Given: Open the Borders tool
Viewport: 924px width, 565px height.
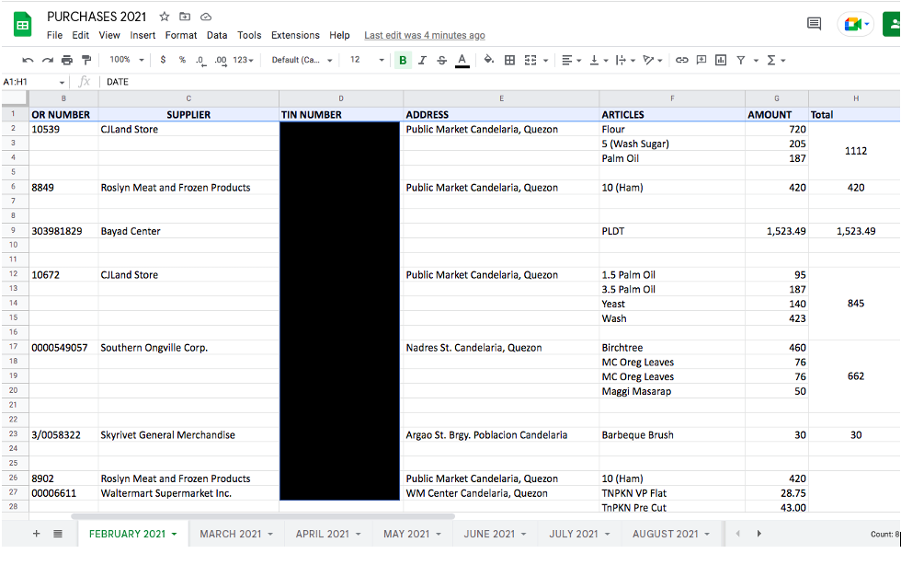Looking at the screenshot, I should (x=509, y=60).
